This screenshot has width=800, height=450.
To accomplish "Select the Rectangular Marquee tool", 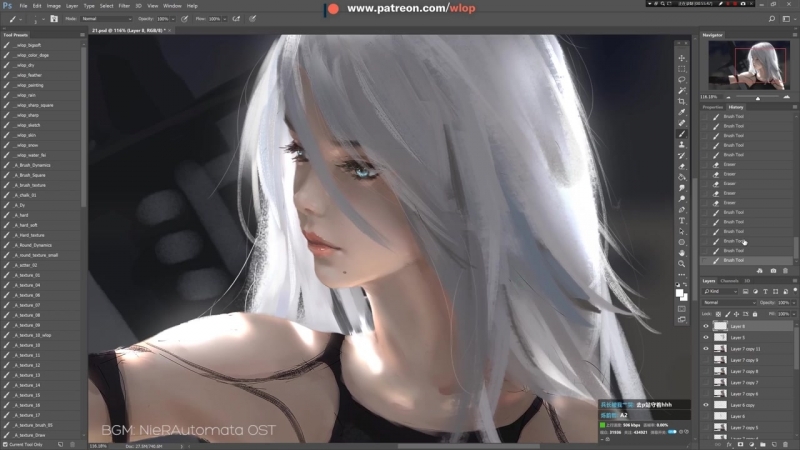I will click(x=682, y=69).
